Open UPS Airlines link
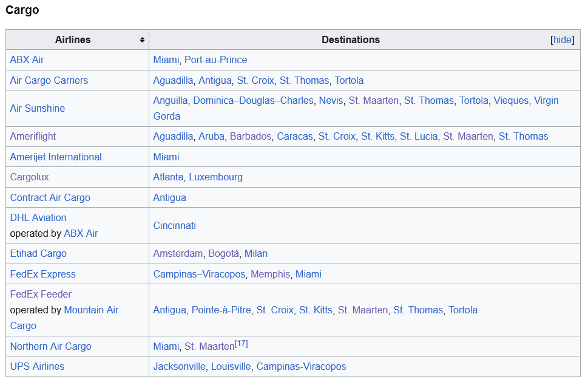The height and width of the screenshot is (385, 588). tap(37, 367)
